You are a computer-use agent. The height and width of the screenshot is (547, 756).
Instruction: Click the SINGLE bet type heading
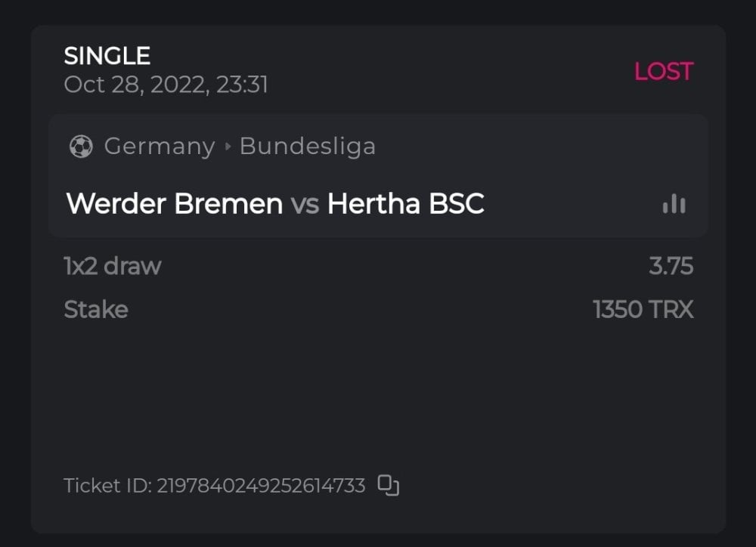[107, 56]
